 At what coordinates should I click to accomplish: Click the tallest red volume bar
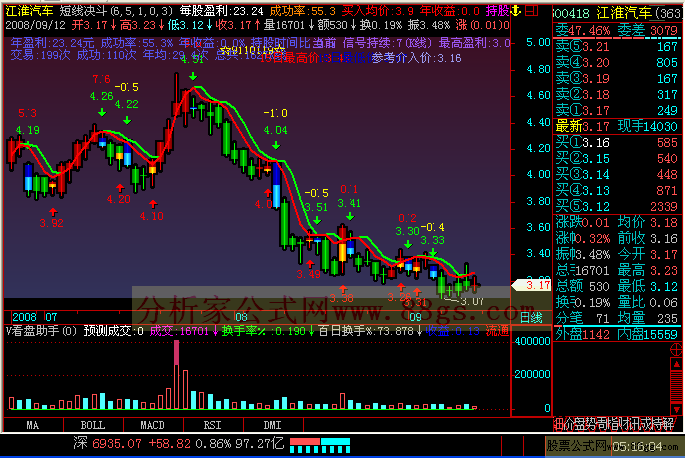coord(176,374)
